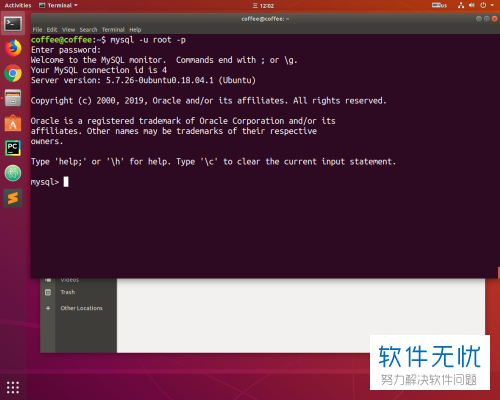The image size is (500, 400).
Task: Click the 'Welcome to the MySQL monitor' line
Action: [164, 60]
